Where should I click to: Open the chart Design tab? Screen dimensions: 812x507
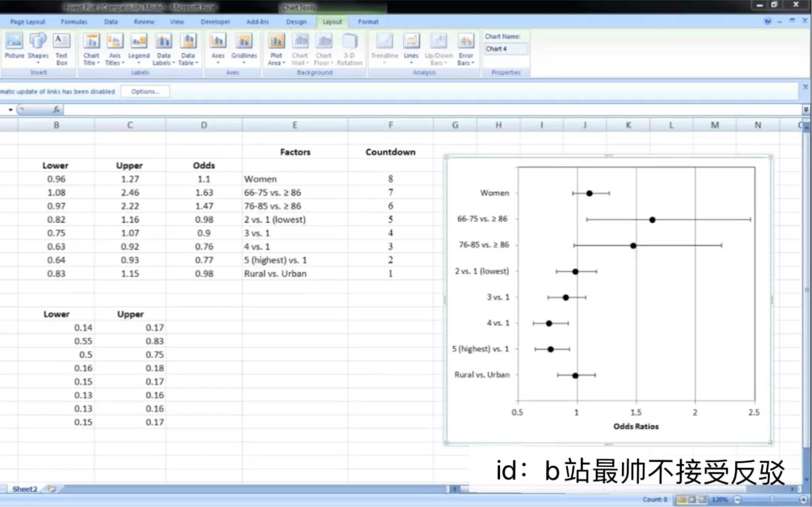tap(296, 22)
